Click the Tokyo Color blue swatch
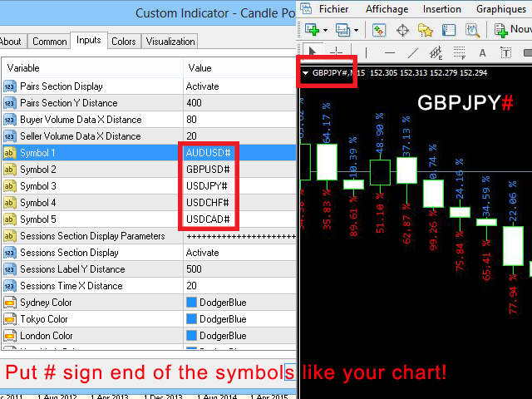The height and width of the screenshot is (399, 532). (x=192, y=319)
